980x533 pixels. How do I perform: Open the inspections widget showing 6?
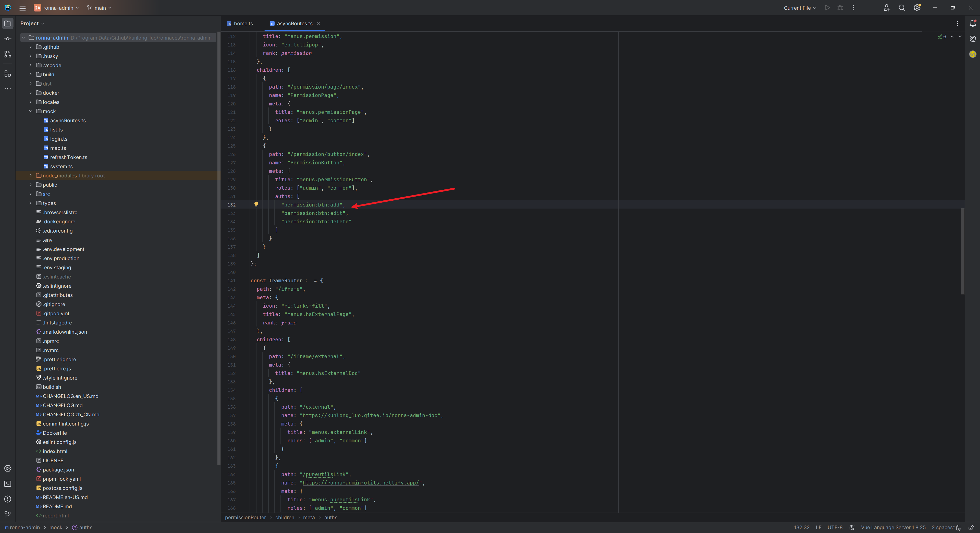tap(942, 37)
